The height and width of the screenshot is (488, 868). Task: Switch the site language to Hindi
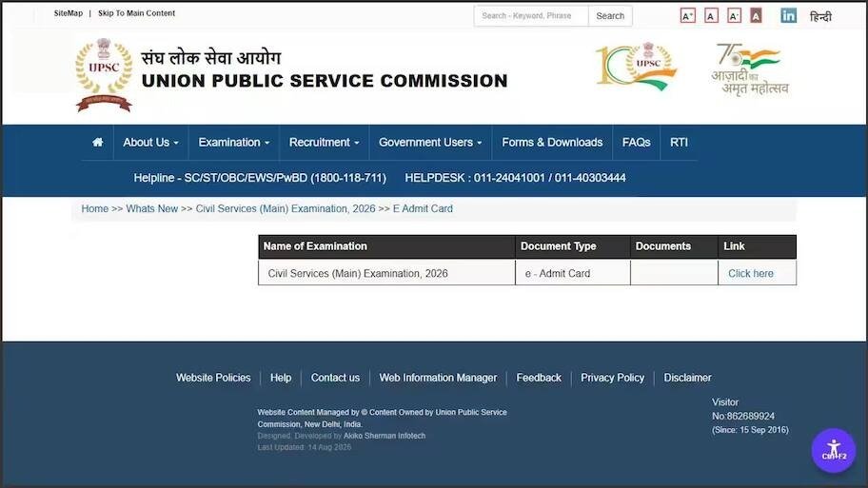point(820,16)
